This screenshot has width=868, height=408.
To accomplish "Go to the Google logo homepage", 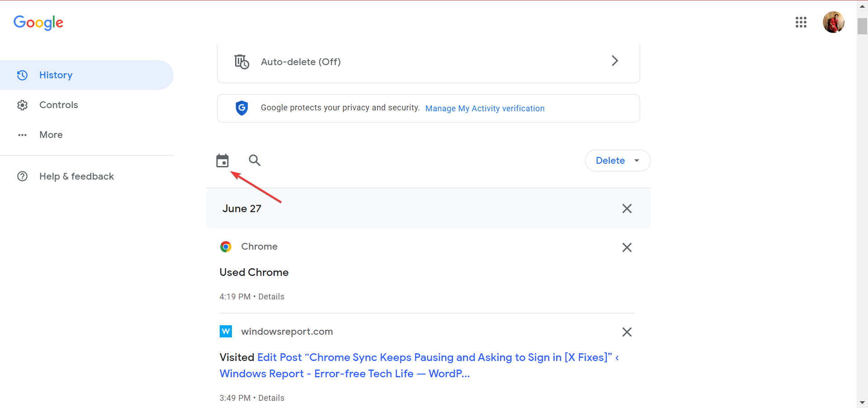I will [38, 22].
